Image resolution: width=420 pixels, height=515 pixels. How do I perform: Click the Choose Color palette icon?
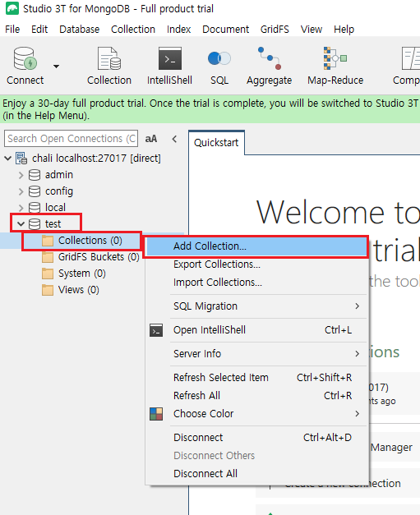pyautogui.click(x=156, y=414)
